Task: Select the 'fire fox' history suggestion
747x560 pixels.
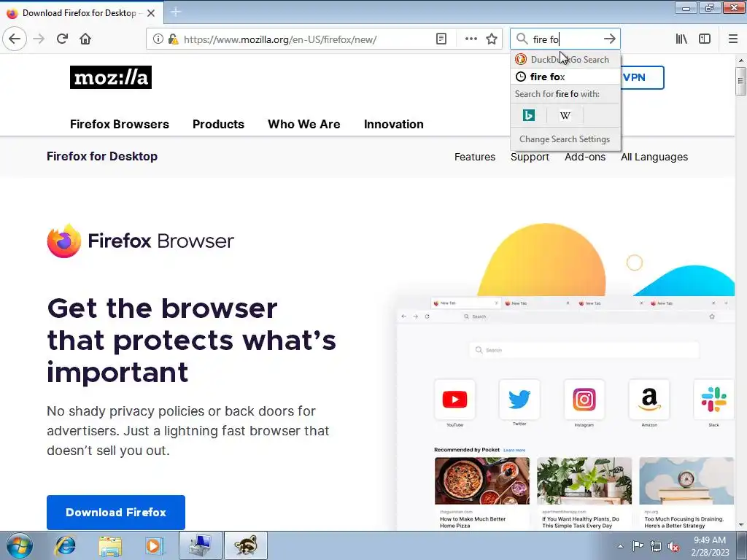Action: (565, 77)
